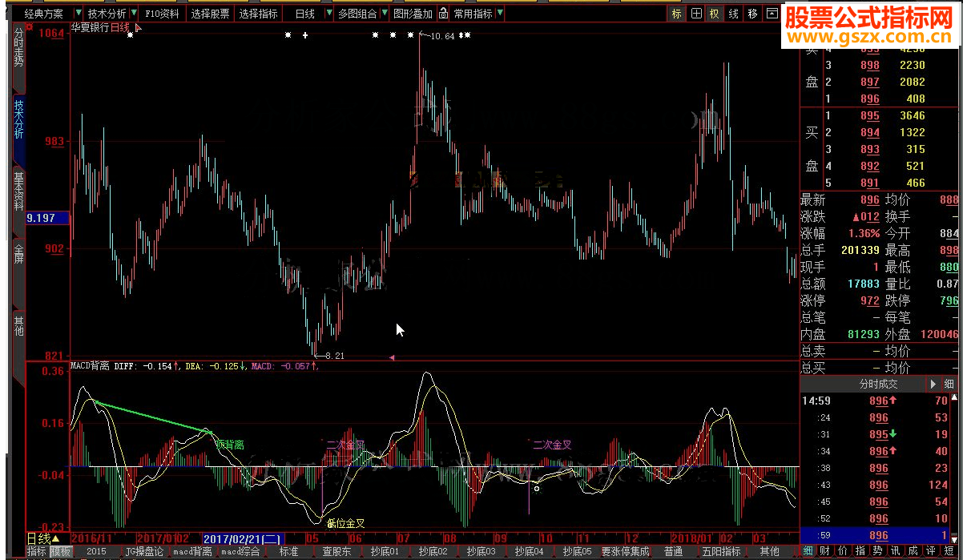Image resolution: width=963 pixels, height=560 pixels.
Task: Select the 标准 indicator tab
Action: pyautogui.click(x=288, y=552)
